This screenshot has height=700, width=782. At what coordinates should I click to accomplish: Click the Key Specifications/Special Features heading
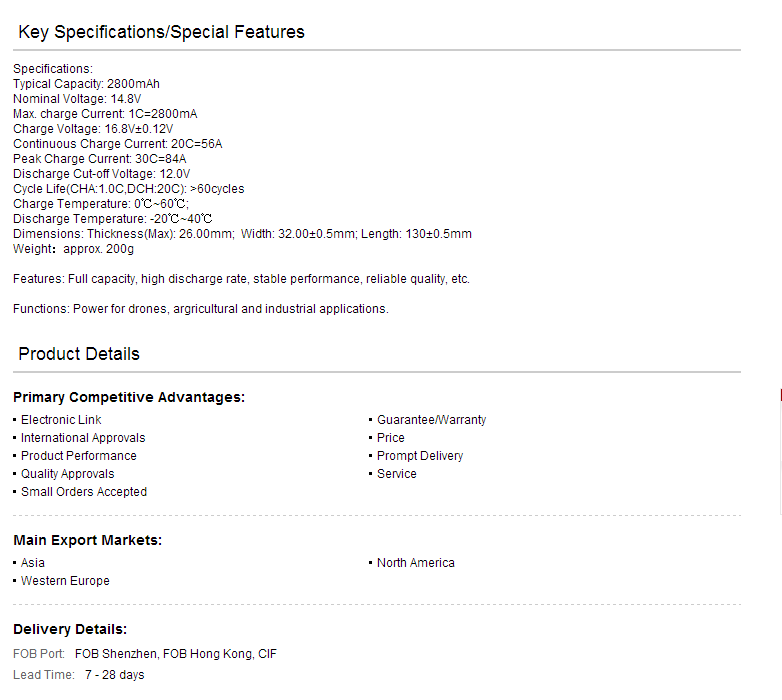[x=161, y=32]
